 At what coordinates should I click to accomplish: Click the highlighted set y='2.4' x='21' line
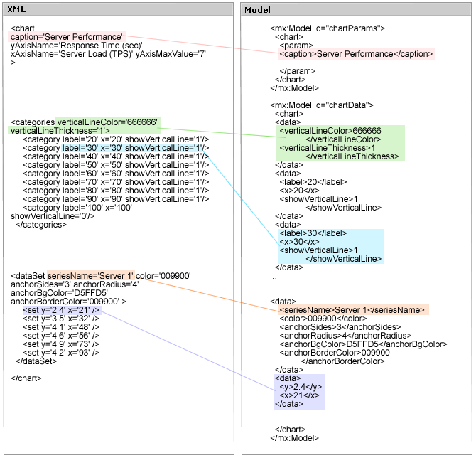(61, 310)
